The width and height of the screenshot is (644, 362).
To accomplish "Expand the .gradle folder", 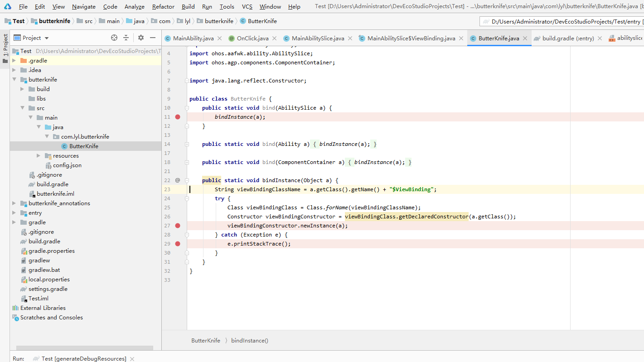I will 15,61.
